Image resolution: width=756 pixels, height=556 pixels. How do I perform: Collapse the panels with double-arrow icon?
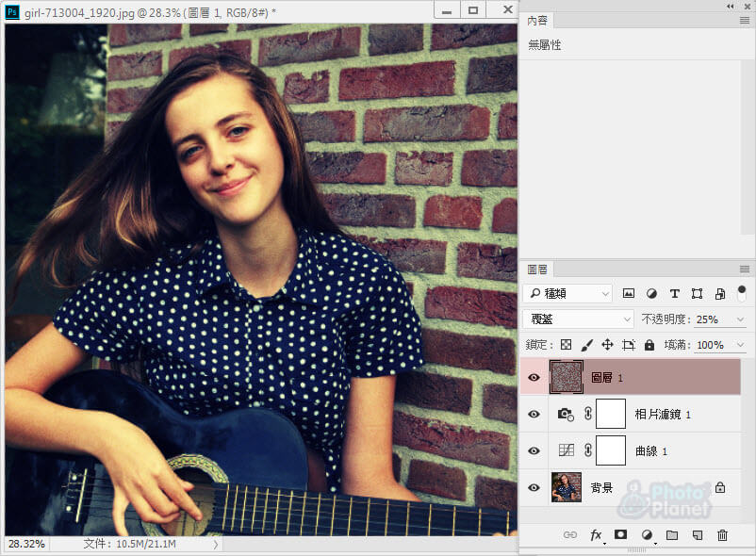731,7
